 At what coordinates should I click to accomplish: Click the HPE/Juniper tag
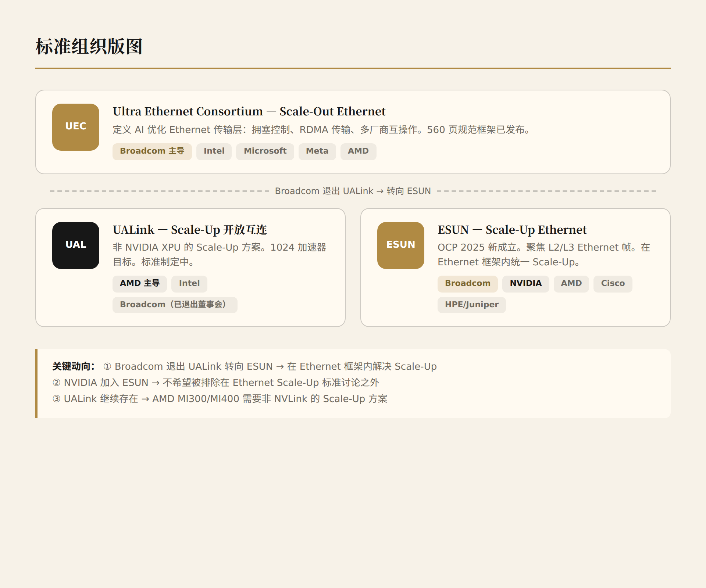point(472,305)
